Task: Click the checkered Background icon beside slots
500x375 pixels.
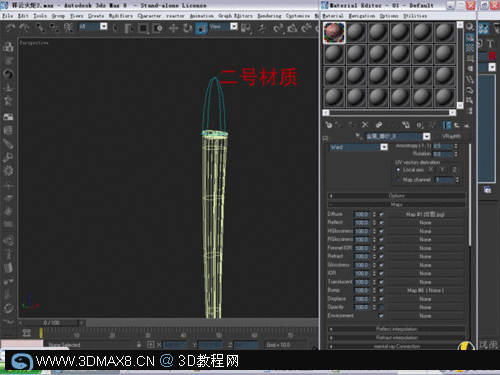Action: [470, 48]
